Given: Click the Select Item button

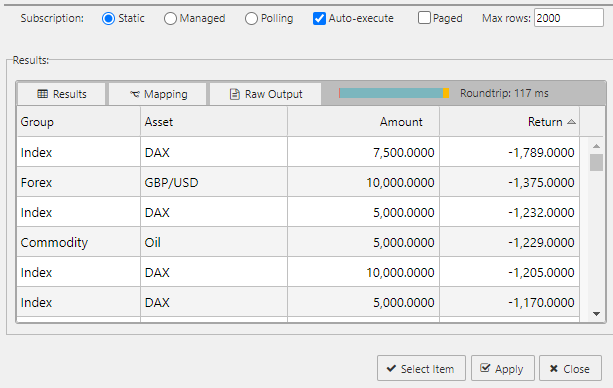Looking at the screenshot, I should click(421, 368).
